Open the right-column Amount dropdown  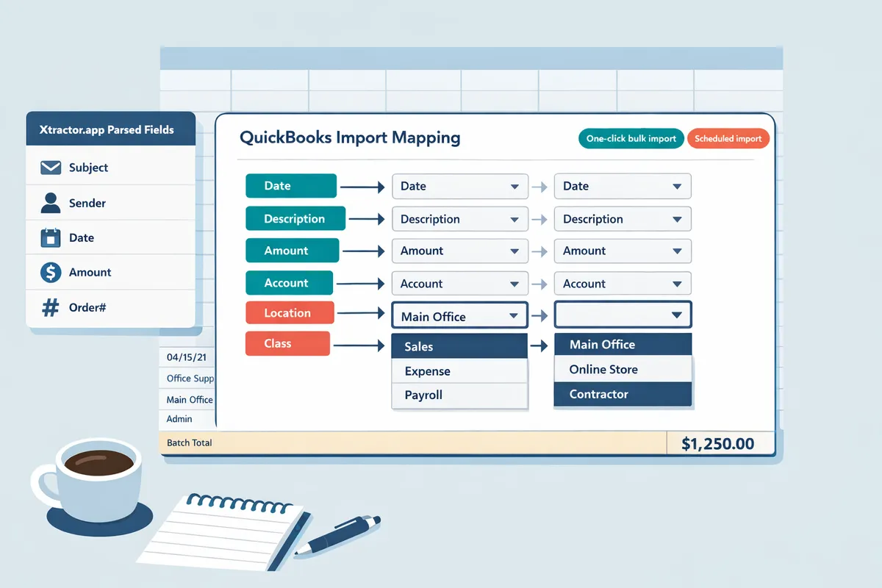coord(623,251)
